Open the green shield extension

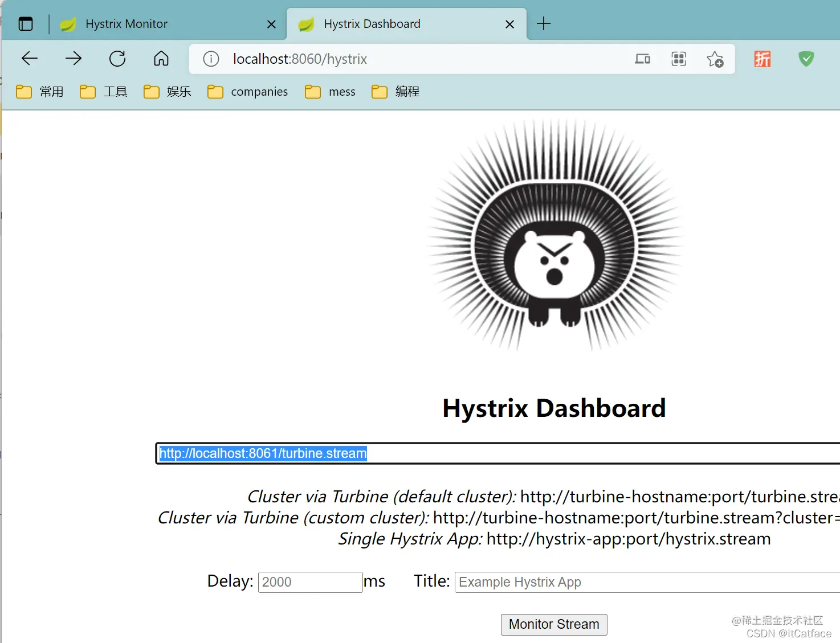pyautogui.click(x=806, y=59)
